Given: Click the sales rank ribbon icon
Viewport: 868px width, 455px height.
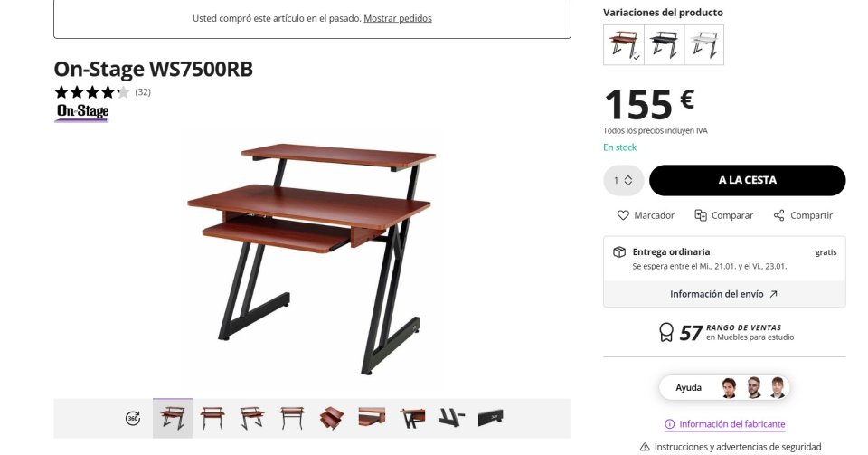Looking at the screenshot, I should 666,332.
